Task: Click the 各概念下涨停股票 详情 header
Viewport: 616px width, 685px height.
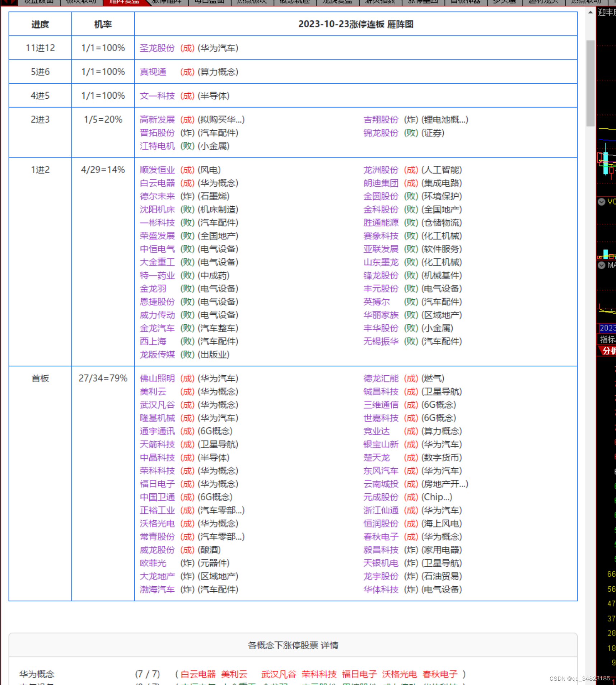Action: [x=293, y=645]
